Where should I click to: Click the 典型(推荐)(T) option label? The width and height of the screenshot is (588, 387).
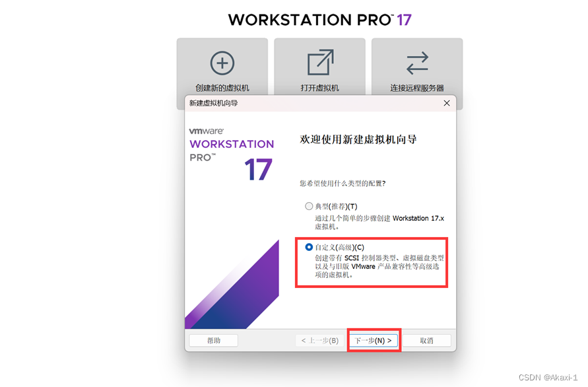[x=336, y=207]
